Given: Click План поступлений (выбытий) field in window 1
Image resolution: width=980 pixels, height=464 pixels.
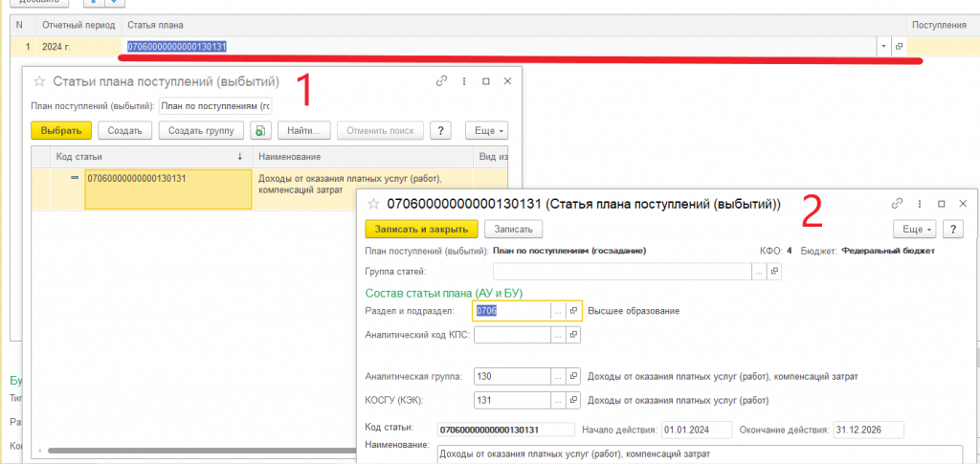Looking at the screenshot, I should [215, 106].
